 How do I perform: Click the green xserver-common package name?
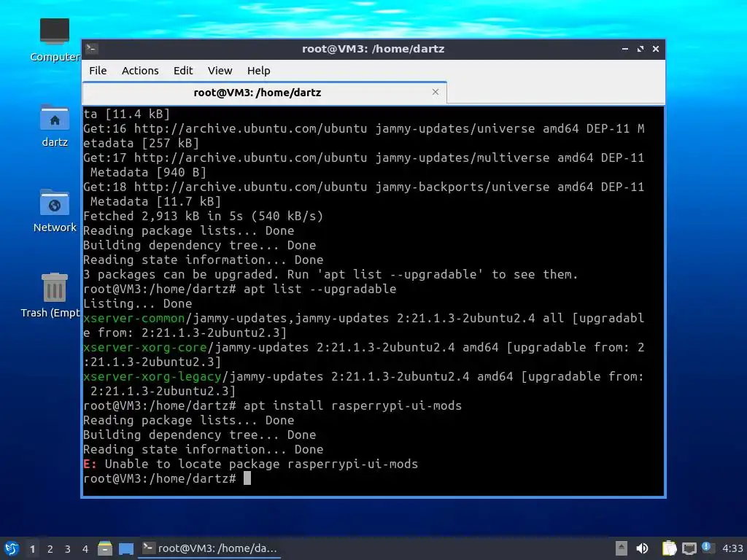(x=134, y=318)
